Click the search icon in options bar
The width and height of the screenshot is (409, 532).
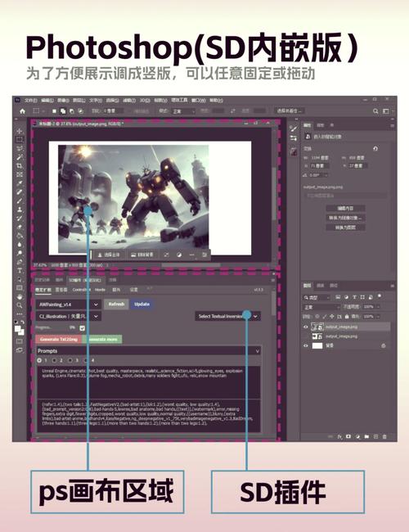tap(375, 111)
